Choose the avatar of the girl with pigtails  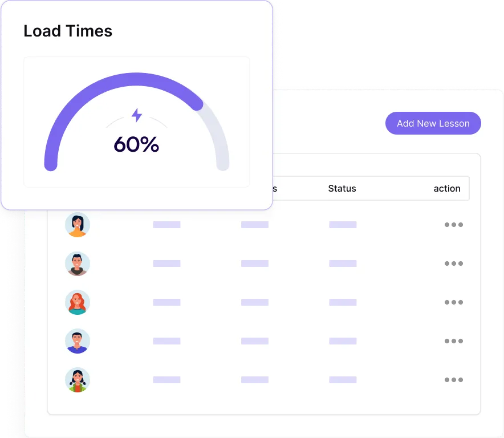coord(78,380)
